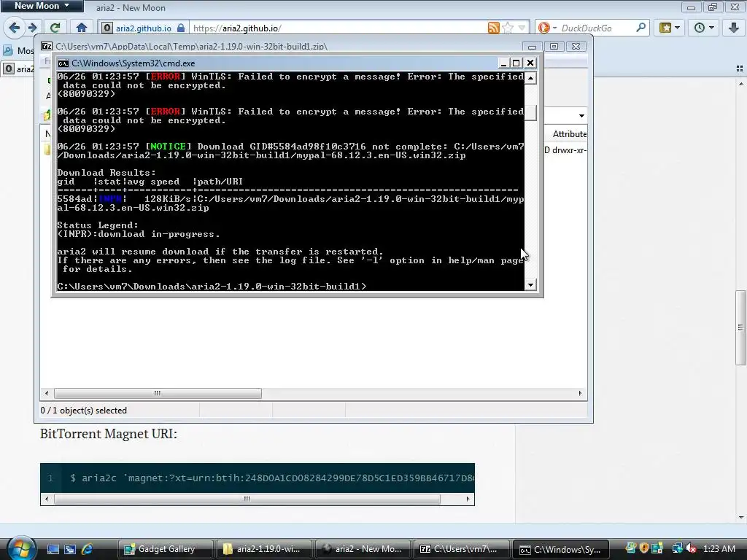747x560 pixels.
Task: Open the downloads arrow button
Action: click(734, 28)
